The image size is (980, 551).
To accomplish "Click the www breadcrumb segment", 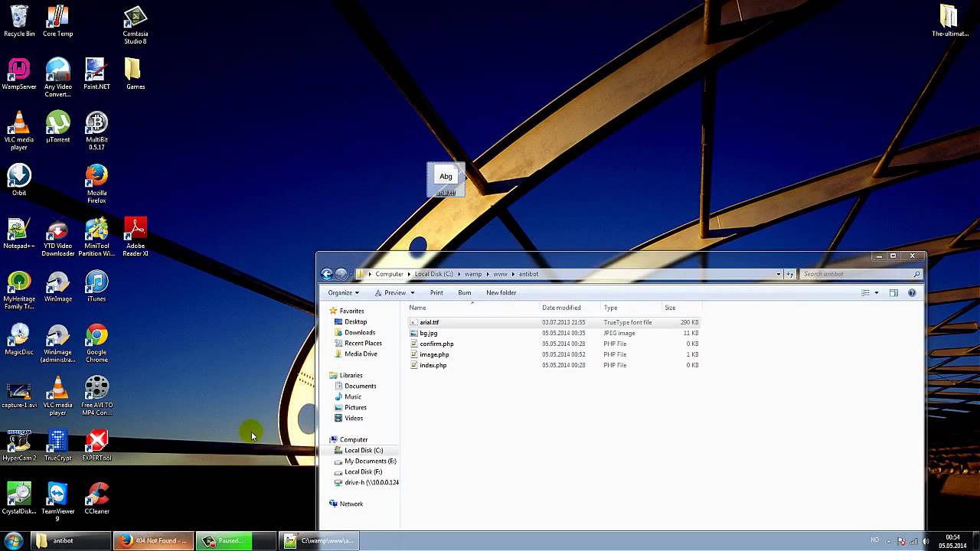I will click(x=501, y=274).
